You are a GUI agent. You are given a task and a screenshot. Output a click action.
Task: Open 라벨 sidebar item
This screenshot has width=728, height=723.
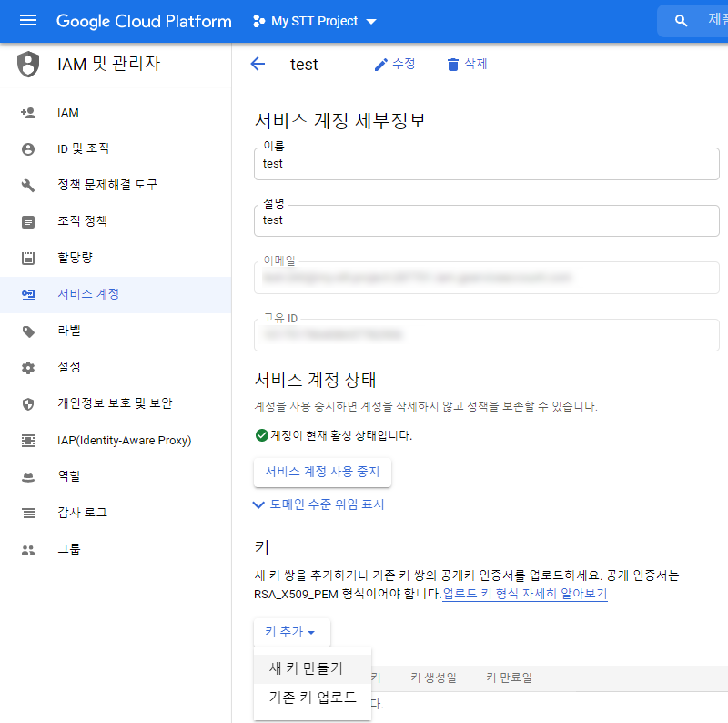coord(116,331)
